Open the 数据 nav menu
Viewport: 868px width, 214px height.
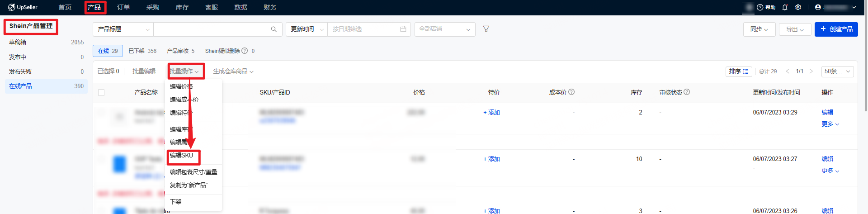click(241, 7)
